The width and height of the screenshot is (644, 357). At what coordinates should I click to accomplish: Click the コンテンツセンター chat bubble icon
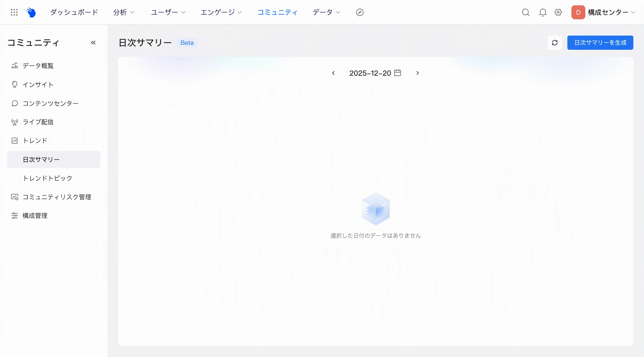pos(15,103)
